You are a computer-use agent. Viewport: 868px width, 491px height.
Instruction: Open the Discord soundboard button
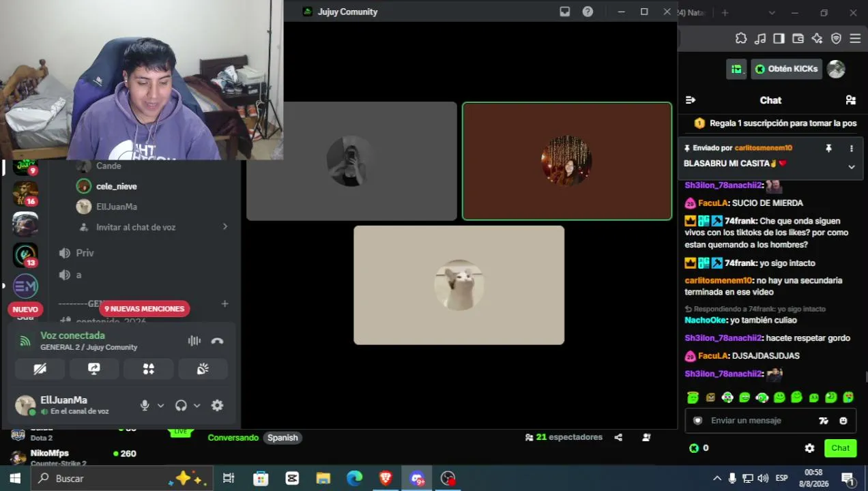[x=203, y=369]
